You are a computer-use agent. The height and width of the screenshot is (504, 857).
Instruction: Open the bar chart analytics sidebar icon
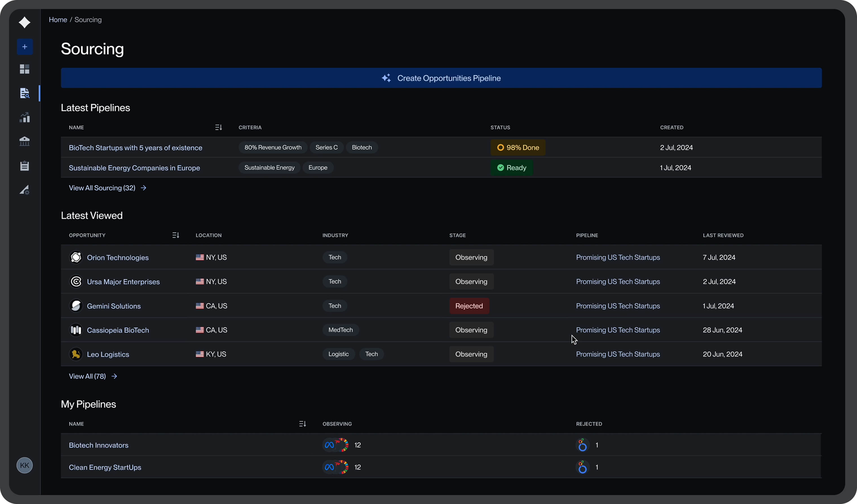(x=25, y=117)
